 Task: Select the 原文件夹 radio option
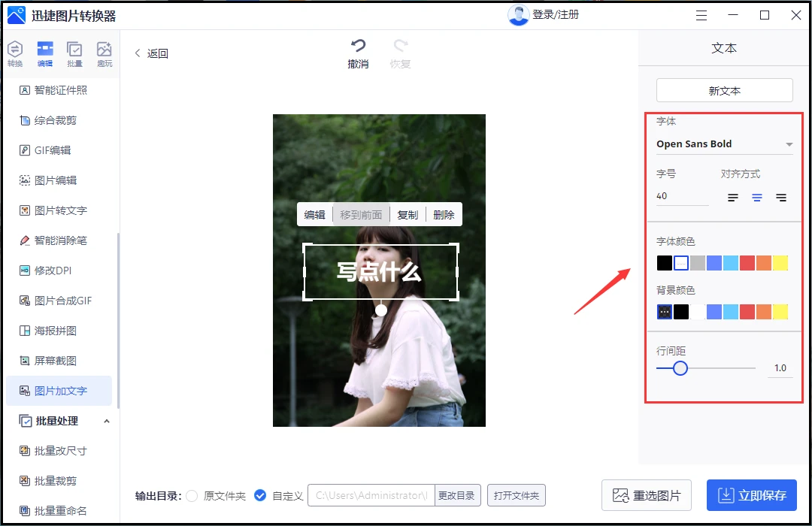192,495
